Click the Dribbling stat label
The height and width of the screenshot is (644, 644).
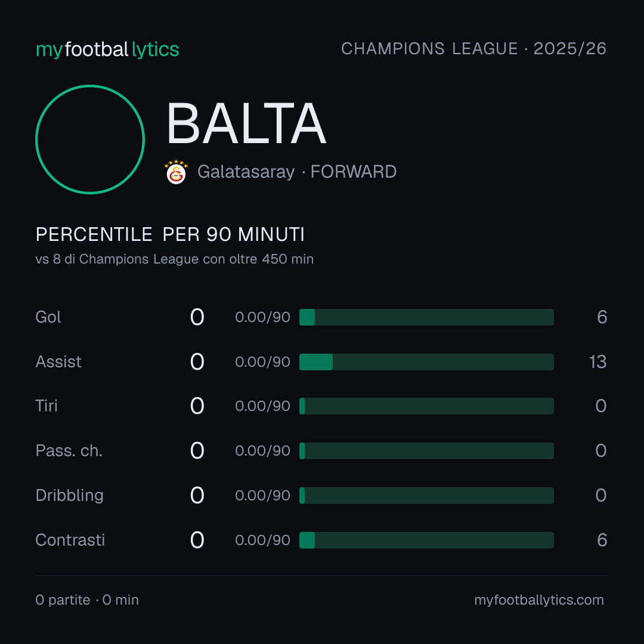tap(69, 496)
